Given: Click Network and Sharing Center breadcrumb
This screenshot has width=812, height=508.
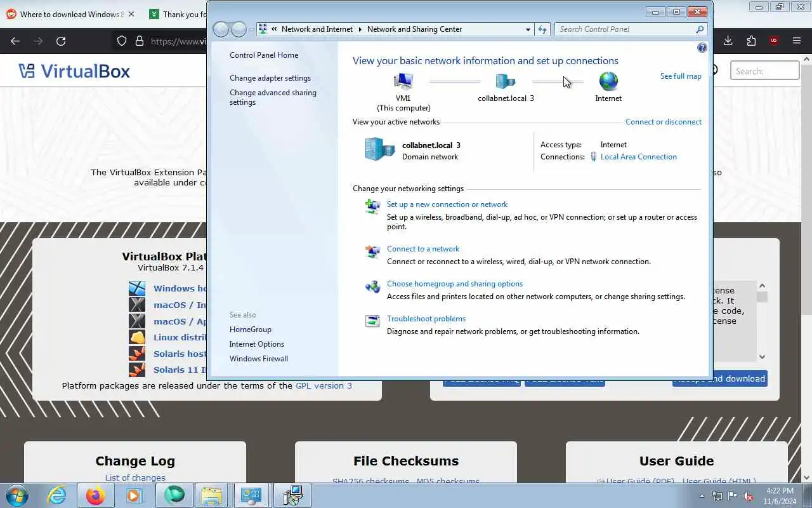Looking at the screenshot, I should [x=414, y=29].
